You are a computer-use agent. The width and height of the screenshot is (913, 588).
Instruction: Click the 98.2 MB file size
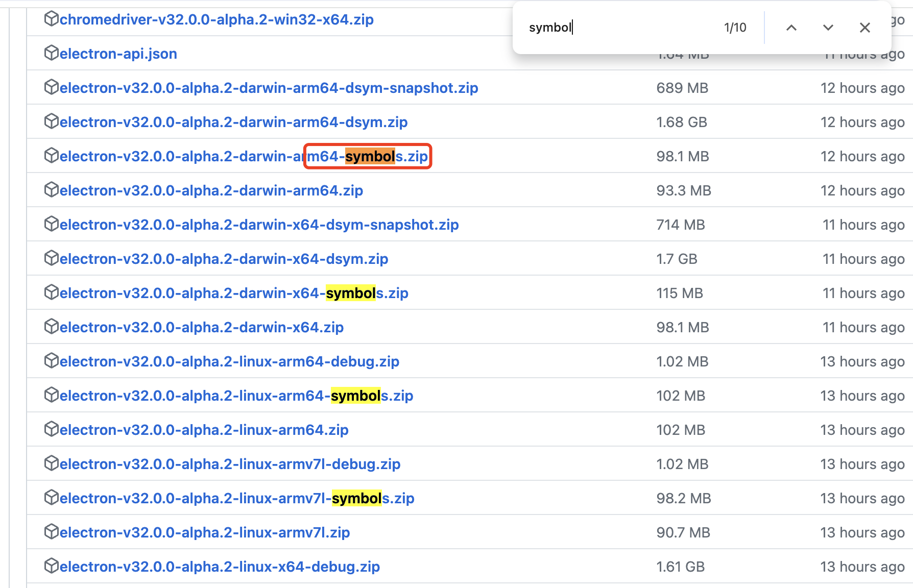point(684,498)
